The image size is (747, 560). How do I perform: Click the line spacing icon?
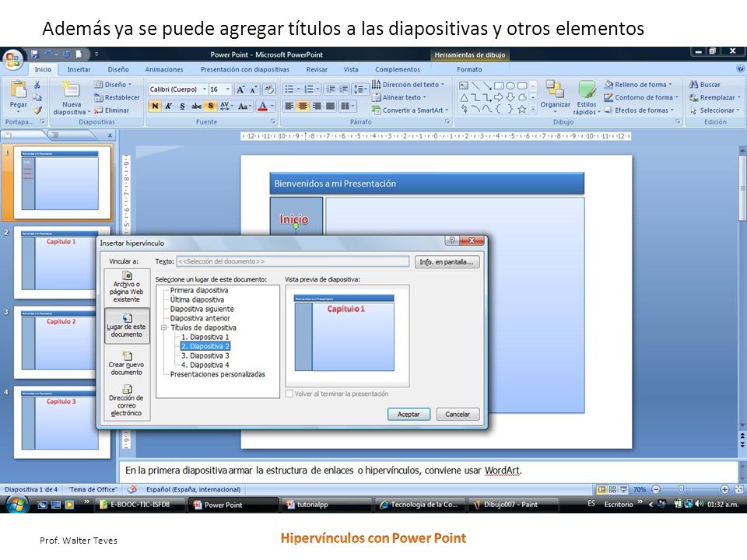[360, 89]
